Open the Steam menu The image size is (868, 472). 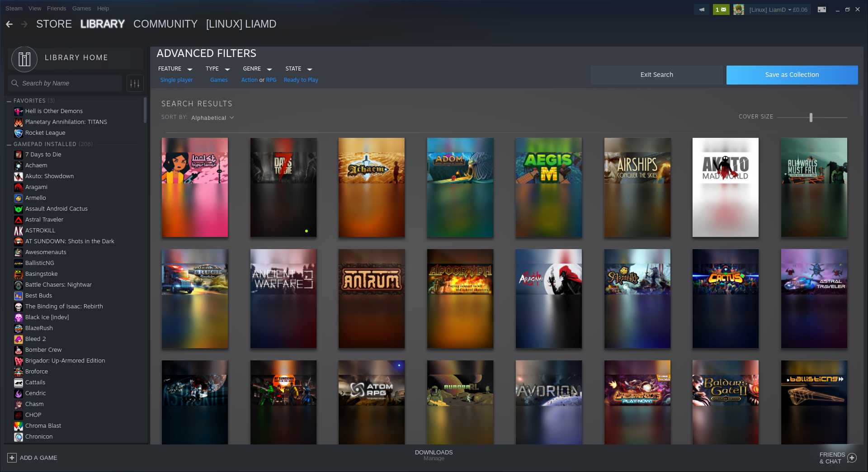[x=14, y=8]
